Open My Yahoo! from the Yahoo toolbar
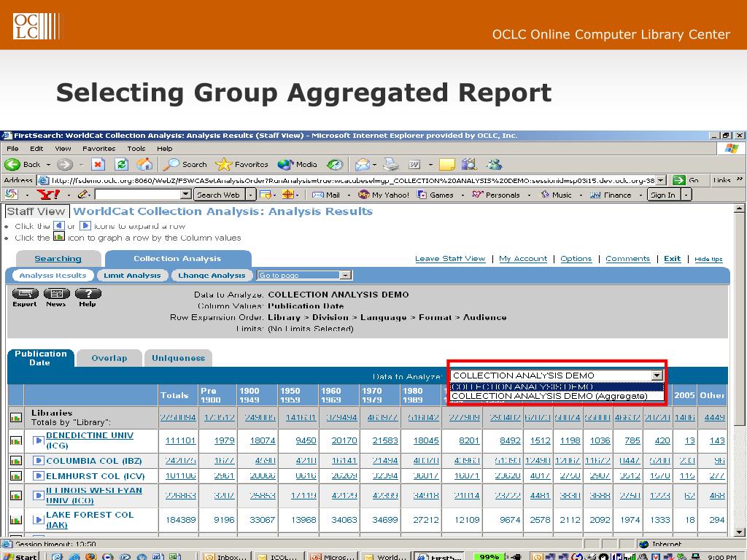Viewport: 747px width, 560px height. pos(384,195)
